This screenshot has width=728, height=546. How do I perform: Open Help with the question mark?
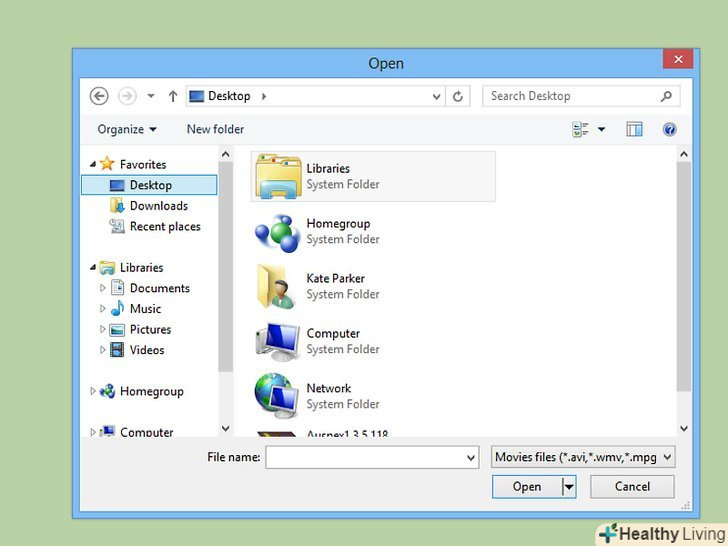tap(670, 129)
